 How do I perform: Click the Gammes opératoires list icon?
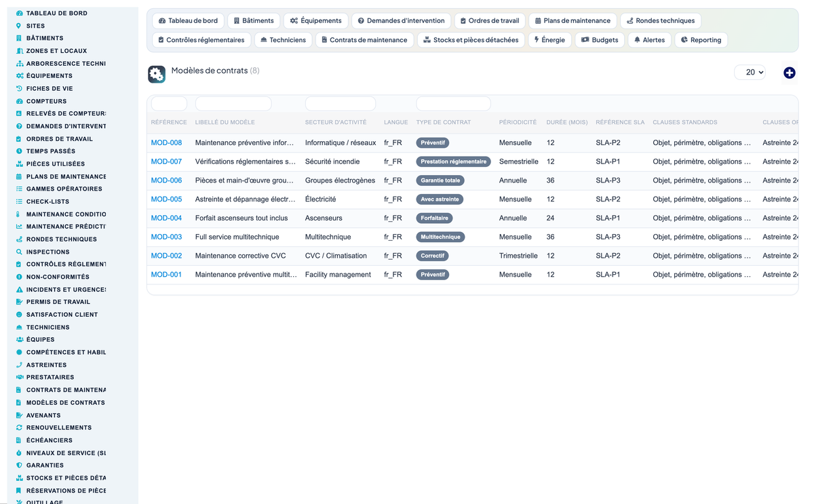19,189
